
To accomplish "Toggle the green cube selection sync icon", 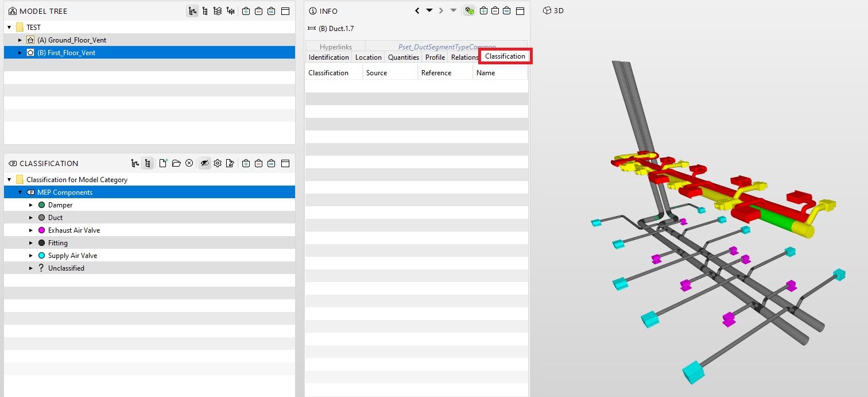I will (x=469, y=11).
